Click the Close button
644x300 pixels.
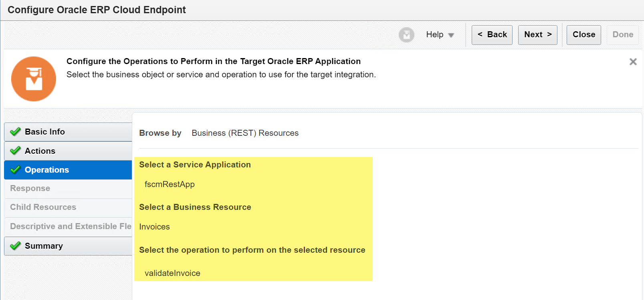point(583,35)
